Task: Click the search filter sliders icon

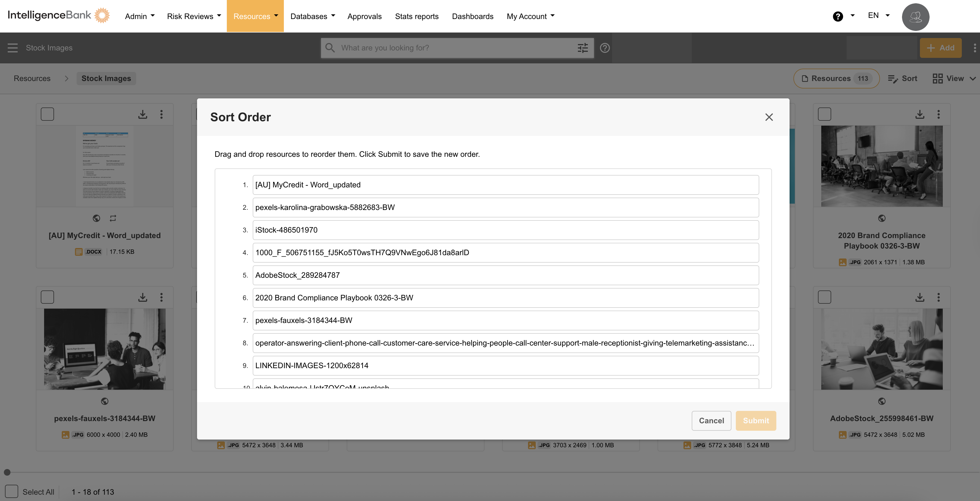Action: pos(582,48)
